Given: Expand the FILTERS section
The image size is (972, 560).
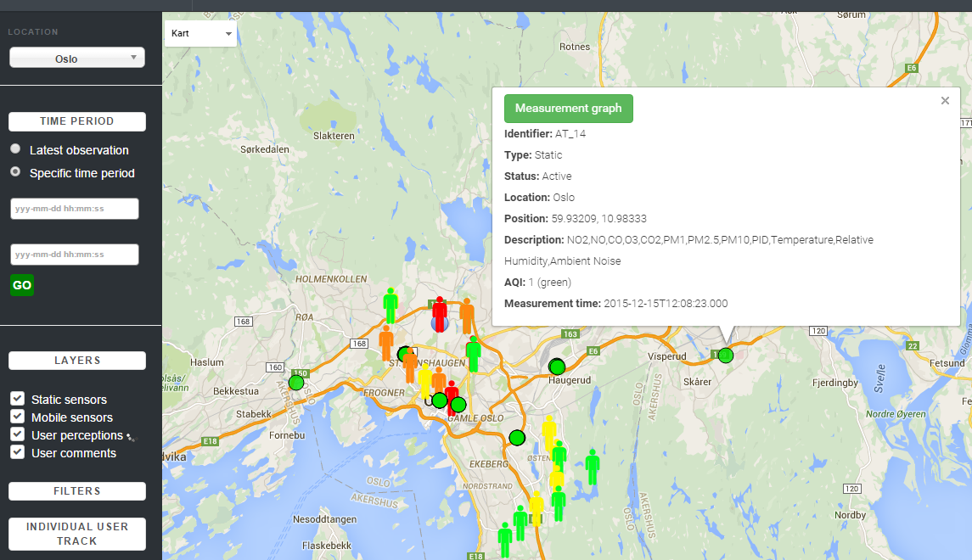Looking at the screenshot, I should click(77, 491).
